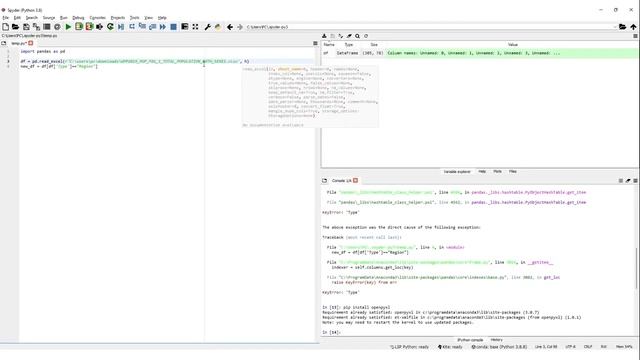Image resolution: width=640 pixels, height=360 pixels.
Task: Go forward to next cursor position
Action: (240, 27)
